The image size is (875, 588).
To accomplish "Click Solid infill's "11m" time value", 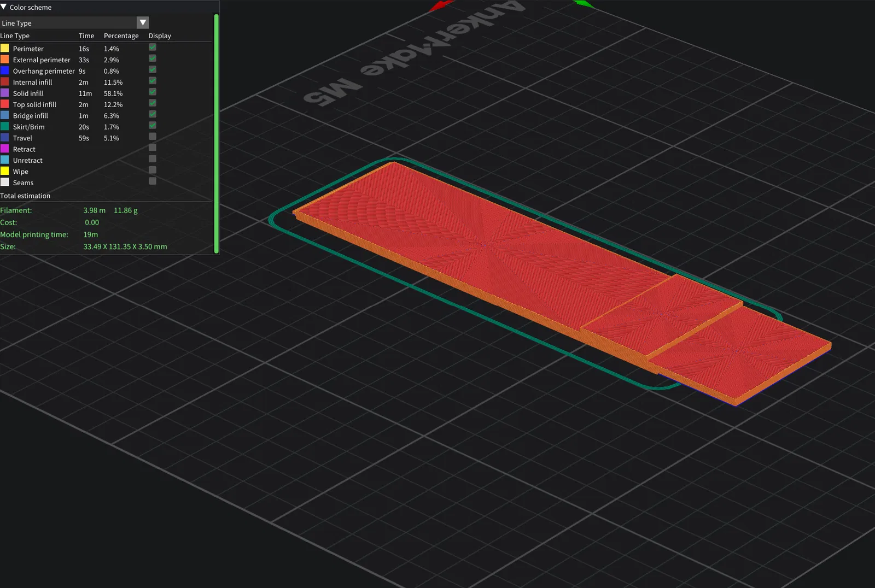I will pos(85,93).
